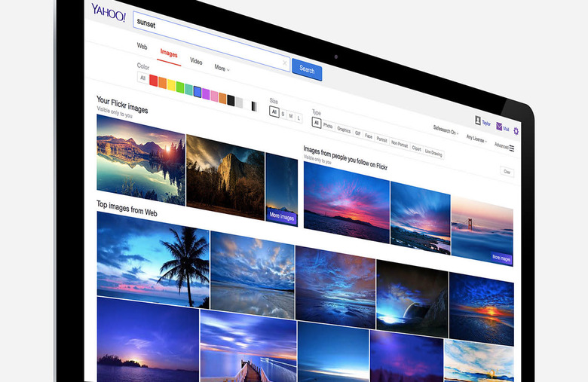Switch to the Web tab
The width and height of the screenshot is (588, 382).
[142, 46]
